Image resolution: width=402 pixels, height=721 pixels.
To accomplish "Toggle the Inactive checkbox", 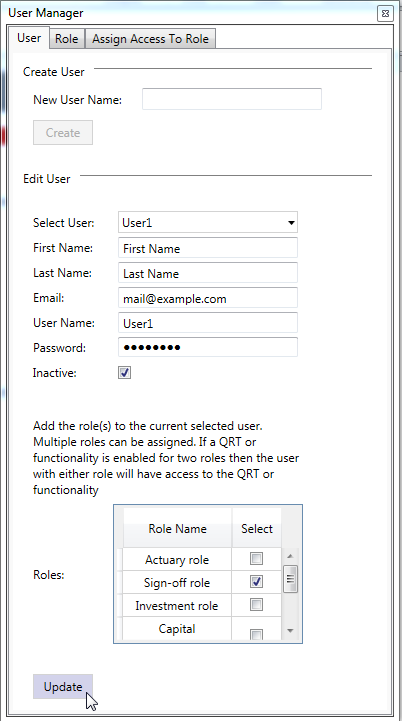I will click(125, 372).
